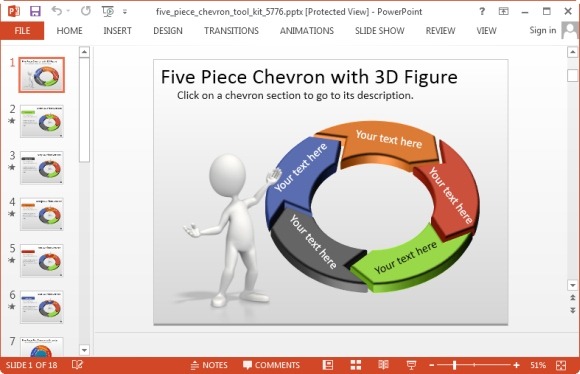Click Sign in link
The image size is (580, 374).
coord(543,30)
